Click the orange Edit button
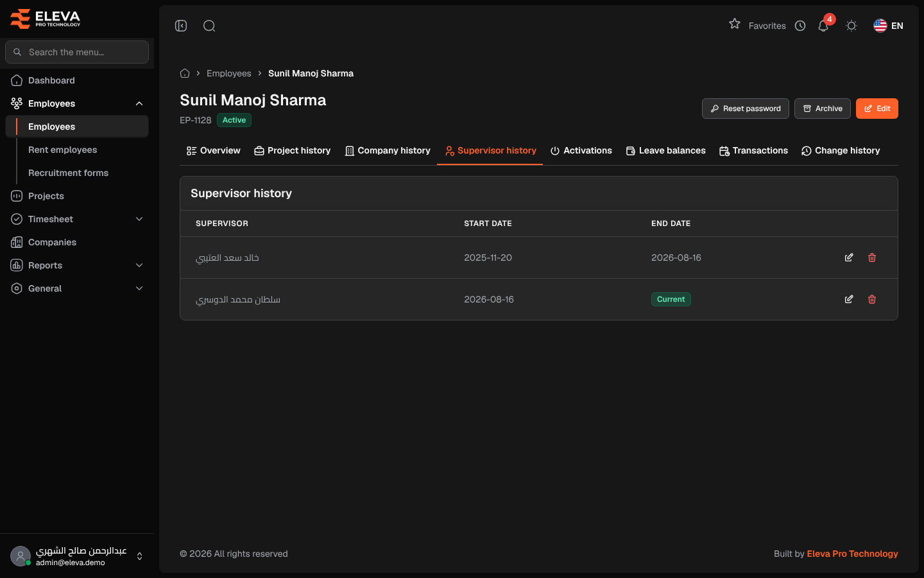This screenshot has width=924, height=578. [x=877, y=109]
